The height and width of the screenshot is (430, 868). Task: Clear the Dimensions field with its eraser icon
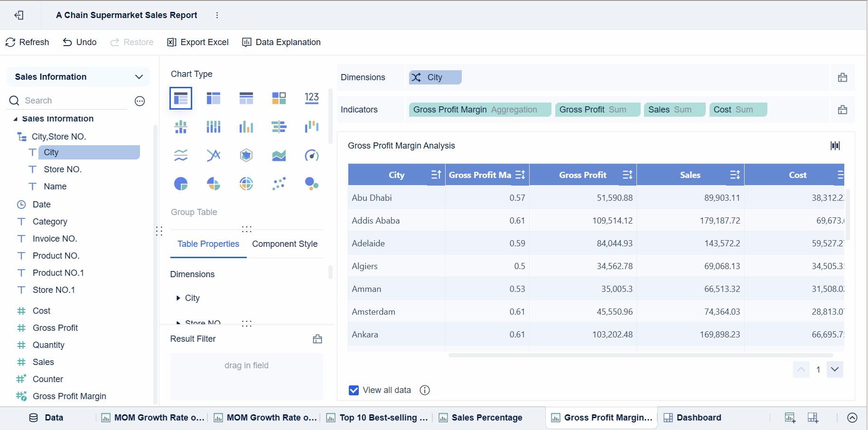point(842,77)
